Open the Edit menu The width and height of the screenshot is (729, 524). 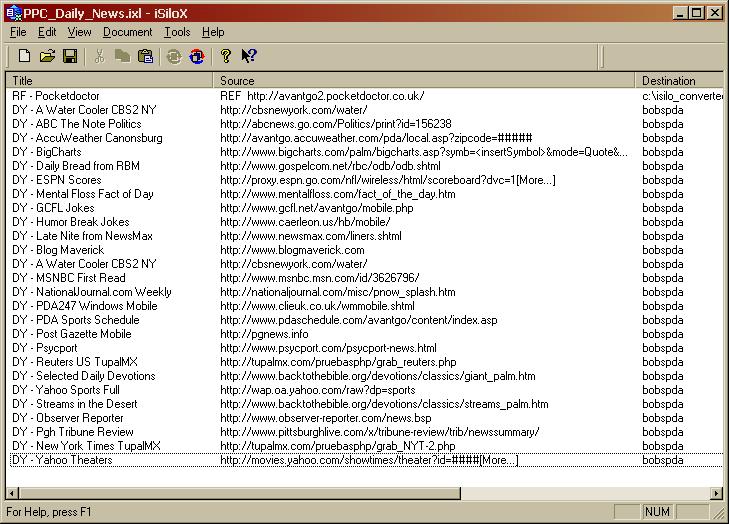[47, 32]
